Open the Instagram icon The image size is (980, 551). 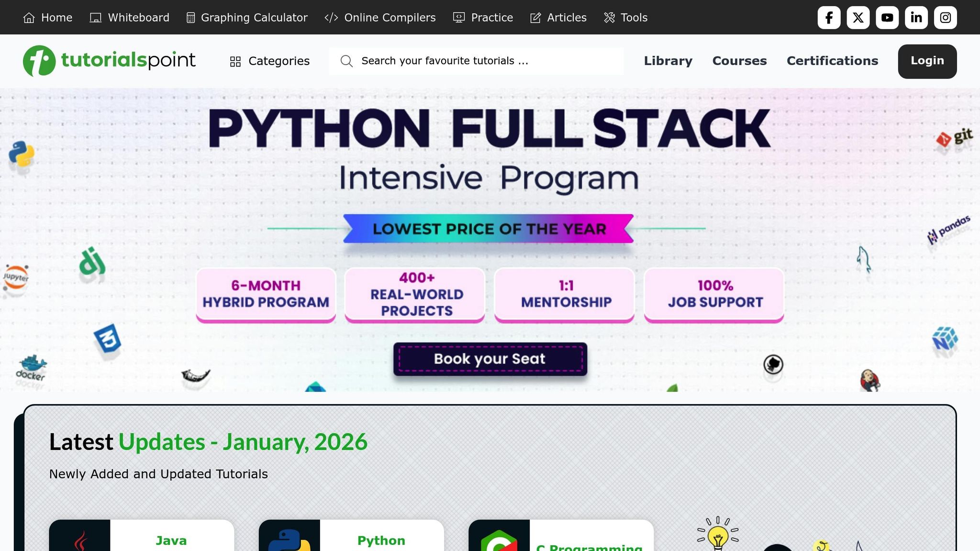(946, 18)
